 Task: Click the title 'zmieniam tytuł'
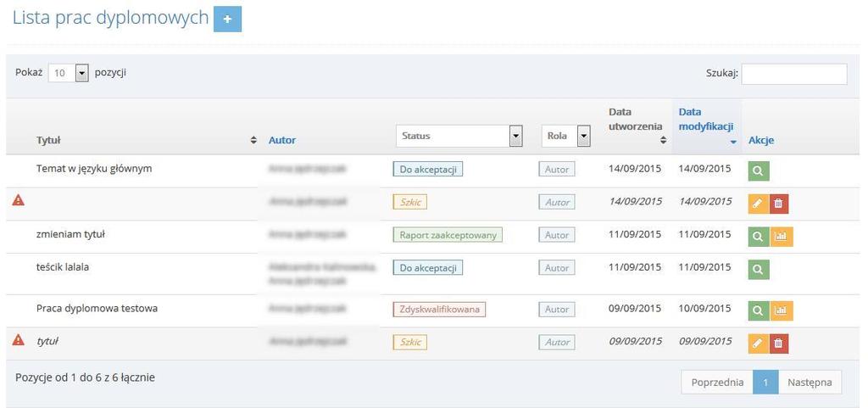click(x=71, y=234)
